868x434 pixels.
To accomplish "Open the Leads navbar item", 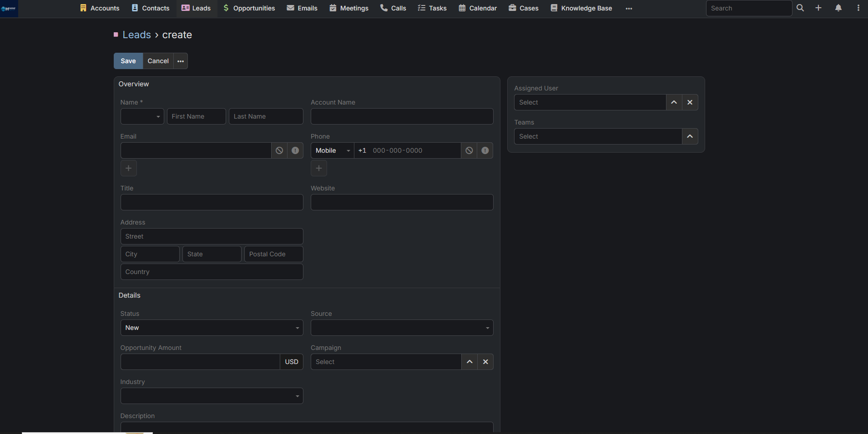I will click(196, 8).
